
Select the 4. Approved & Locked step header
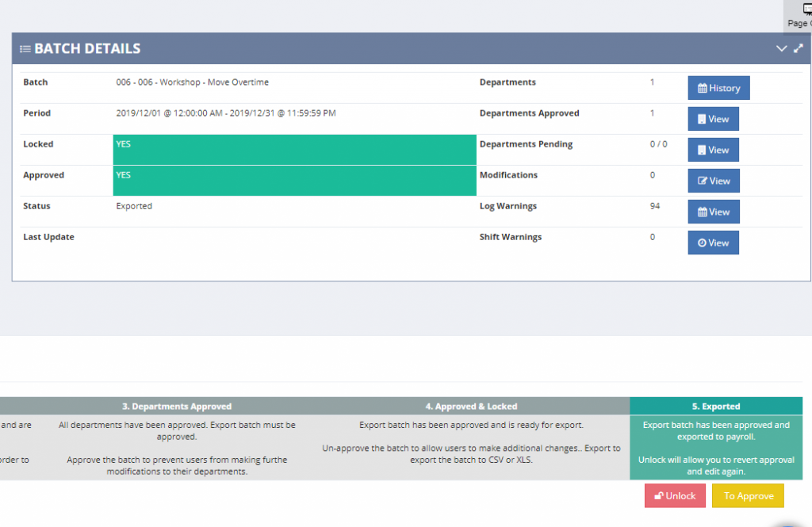pos(471,407)
